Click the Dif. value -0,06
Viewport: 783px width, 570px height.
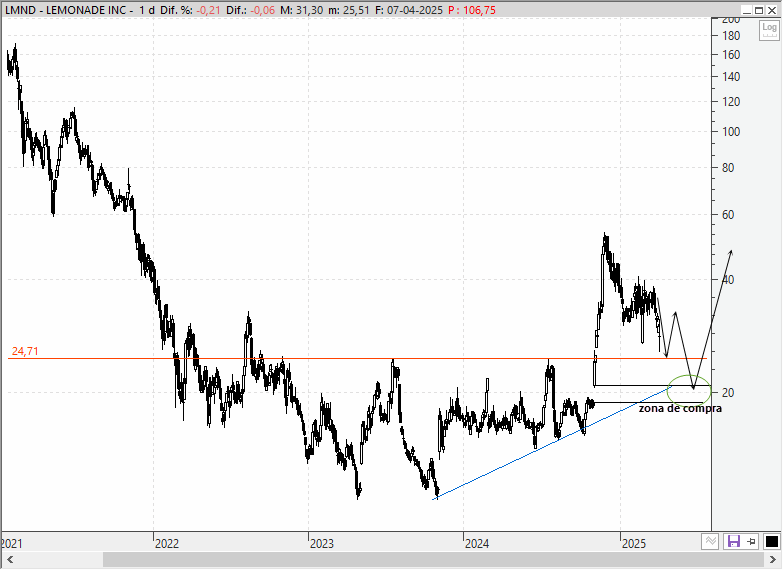(x=263, y=10)
